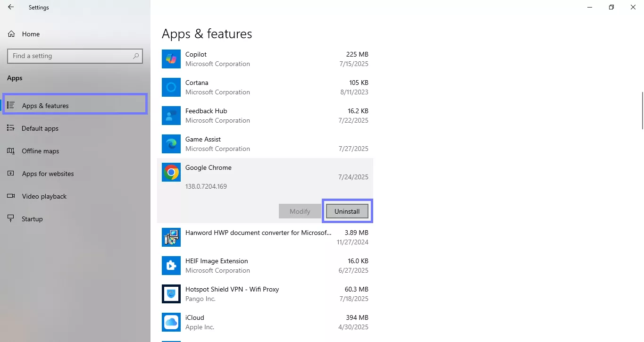Click the Home icon in the sidebar
The height and width of the screenshot is (342, 644).
10,33
